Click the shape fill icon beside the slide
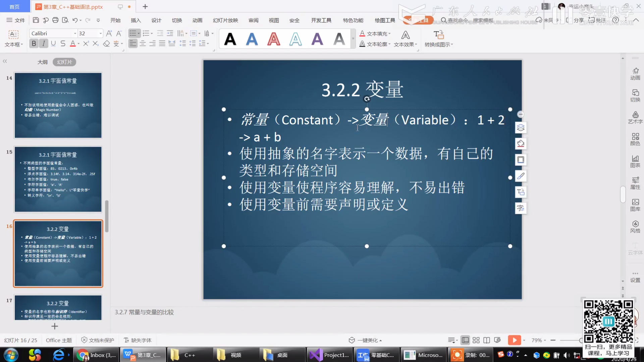644x362 pixels. click(x=521, y=144)
